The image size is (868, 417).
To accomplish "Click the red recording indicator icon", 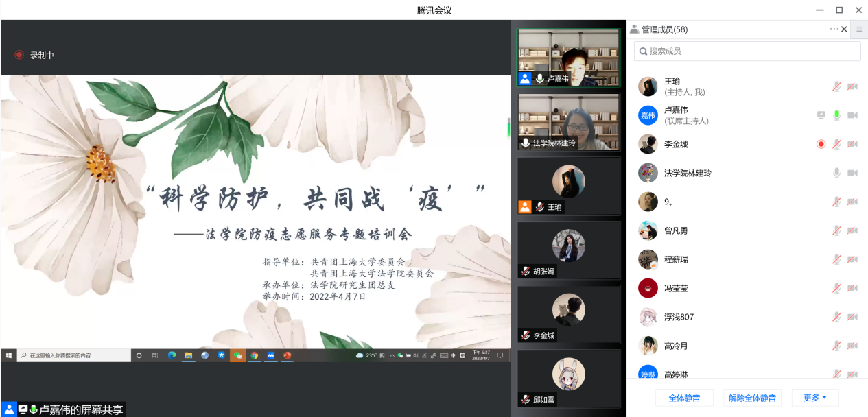I will coord(19,55).
